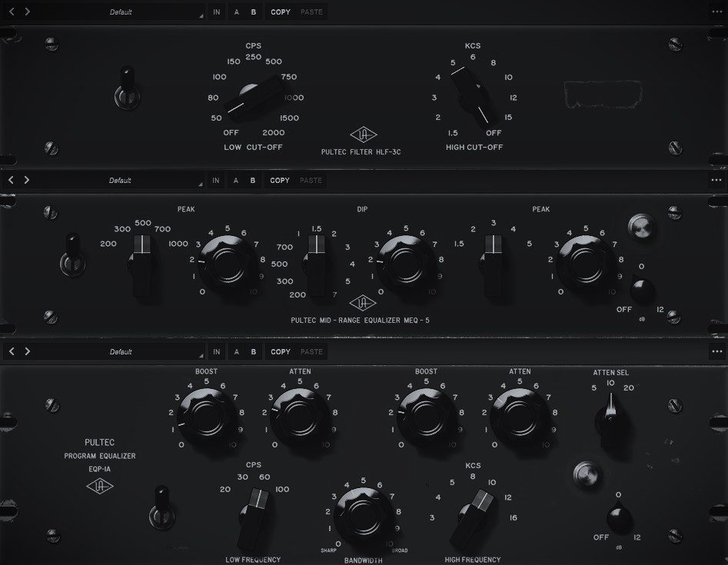Image resolution: width=728 pixels, height=565 pixels.
Task: Click COPY in the MEQ-5 toolbar
Action: (280, 180)
